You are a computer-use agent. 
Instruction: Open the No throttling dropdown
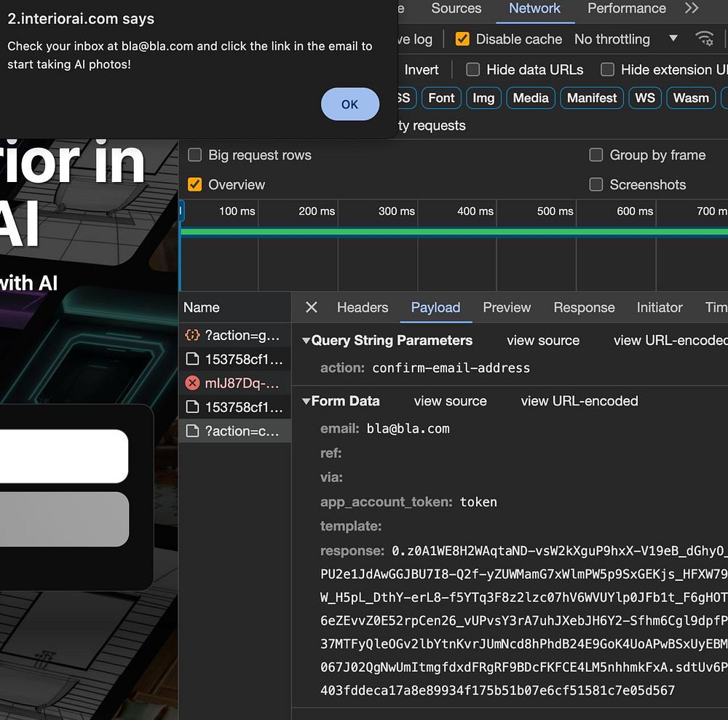625,39
